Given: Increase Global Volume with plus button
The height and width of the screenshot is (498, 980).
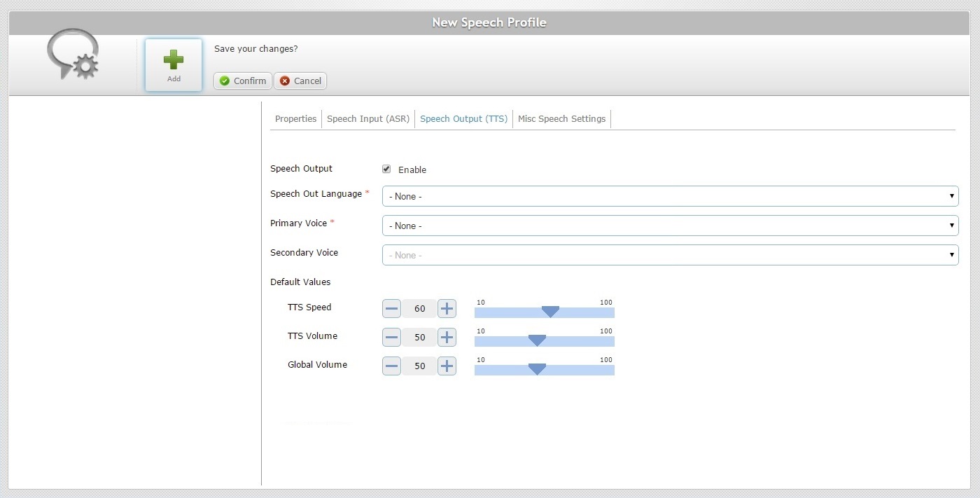Looking at the screenshot, I should [447, 366].
